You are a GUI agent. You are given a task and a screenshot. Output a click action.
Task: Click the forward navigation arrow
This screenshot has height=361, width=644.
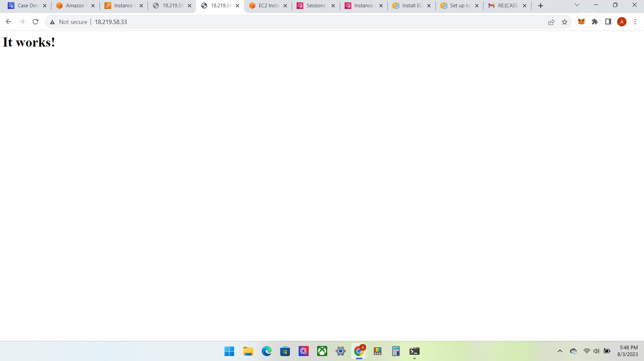(x=22, y=22)
